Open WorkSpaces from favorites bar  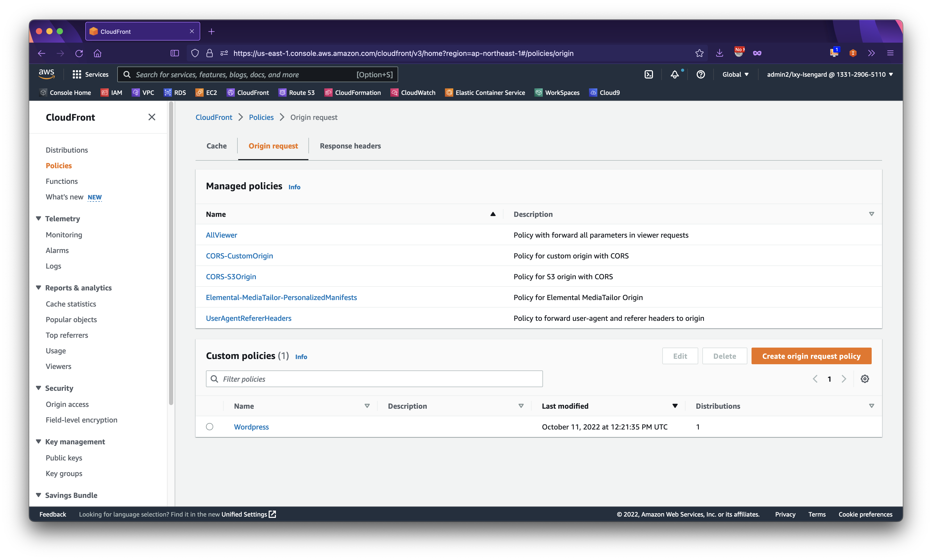point(557,93)
